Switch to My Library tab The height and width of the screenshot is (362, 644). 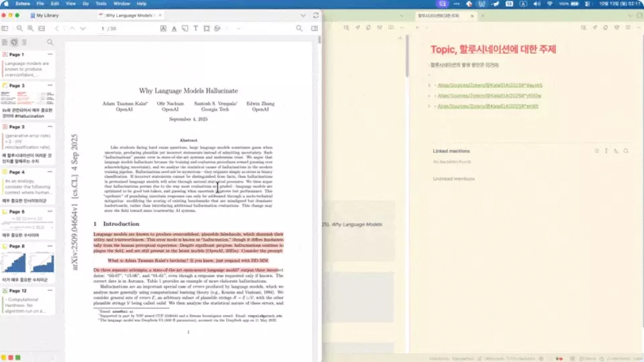44,15
